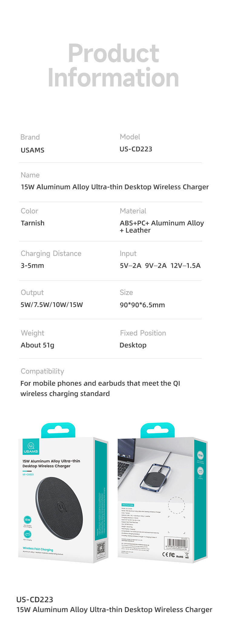This screenshot has height=644, width=227.
Task: Click the barcode on the back box
Action: pyautogui.click(x=176, y=544)
